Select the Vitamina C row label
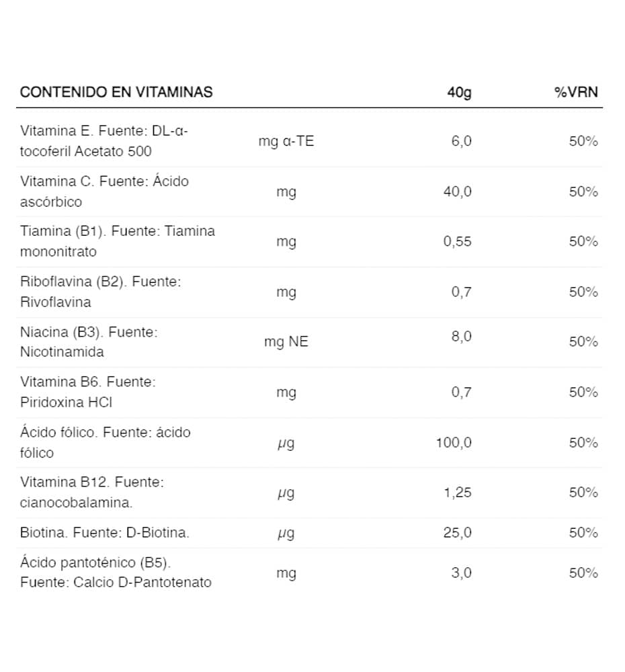 click(x=104, y=191)
